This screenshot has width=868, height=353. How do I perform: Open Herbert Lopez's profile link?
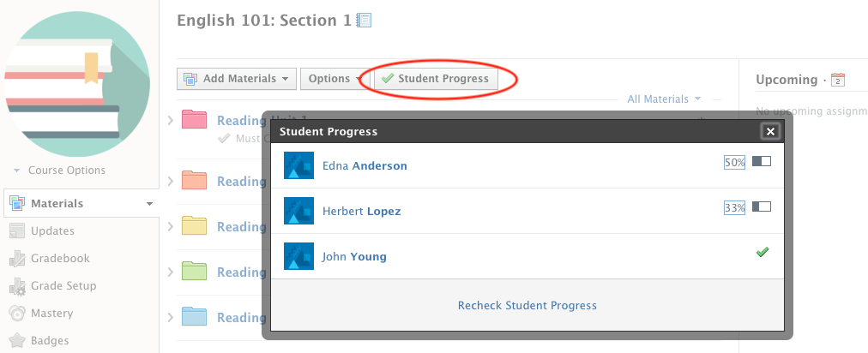click(361, 211)
